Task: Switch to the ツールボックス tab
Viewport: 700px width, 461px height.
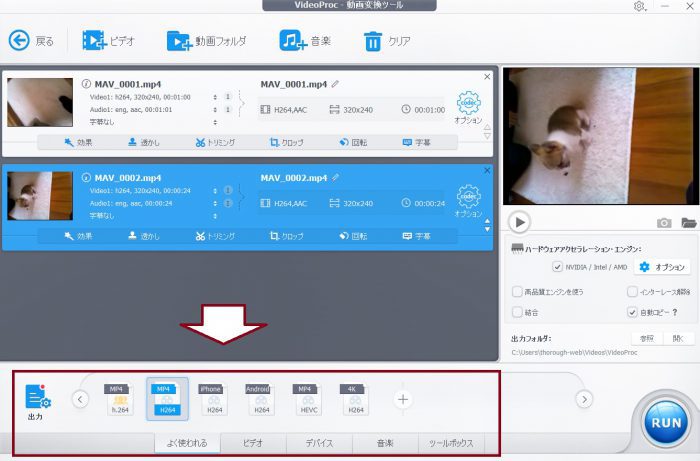Action: pos(451,443)
